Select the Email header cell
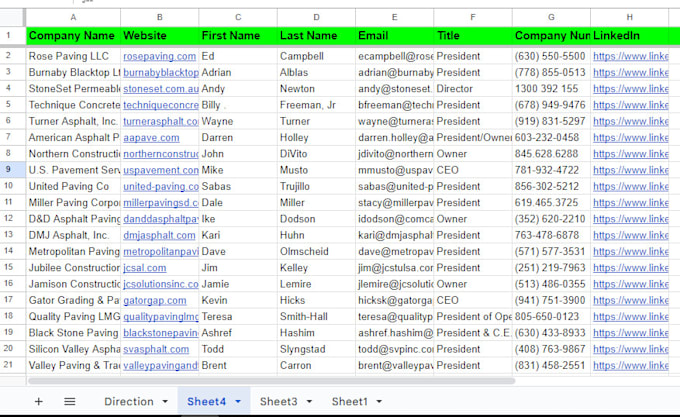The height and width of the screenshot is (417, 680). tap(394, 36)
